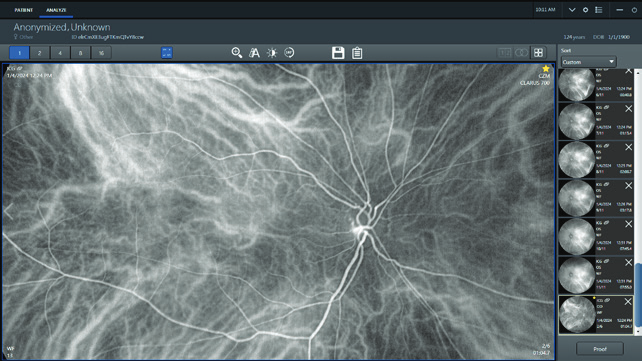Switch to overlay compare view
642x361 pixels.
tap(521, 53)
